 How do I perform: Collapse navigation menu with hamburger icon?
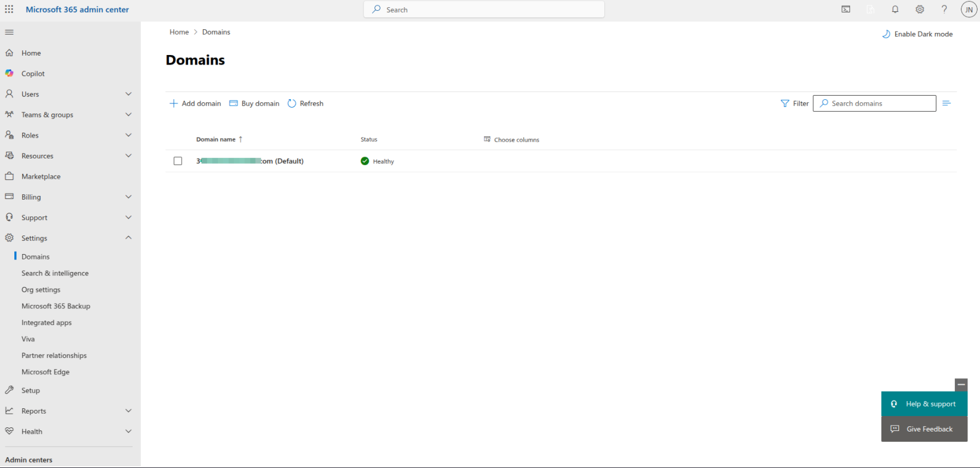point(9,32)
